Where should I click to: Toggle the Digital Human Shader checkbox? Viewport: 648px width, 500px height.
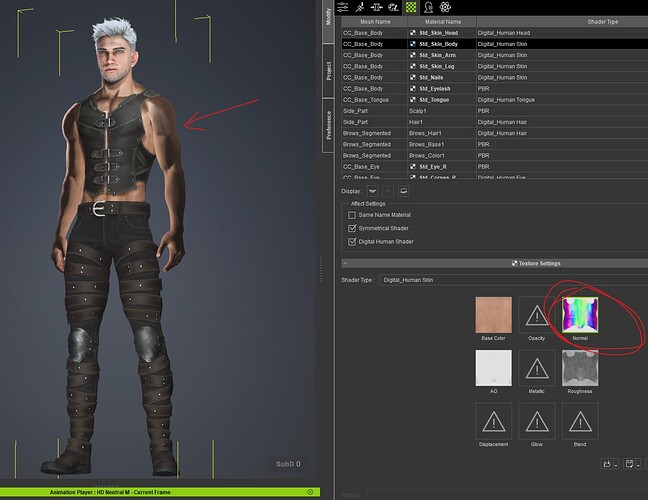tap(351, 242)
